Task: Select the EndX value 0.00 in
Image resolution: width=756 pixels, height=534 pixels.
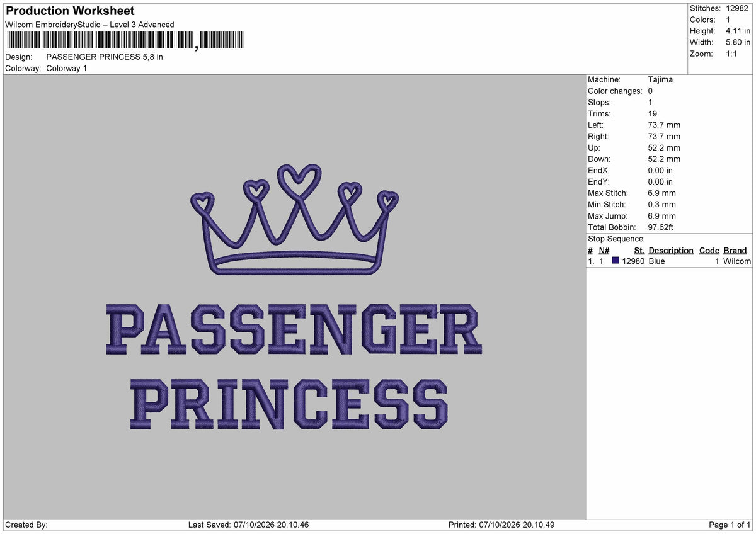Action: tap(660, 170)
